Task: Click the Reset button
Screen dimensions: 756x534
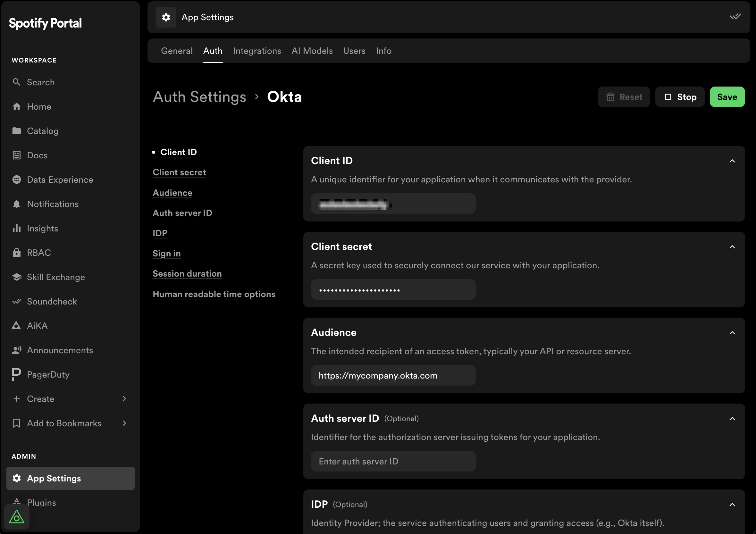Action: (x=624, y=97)
